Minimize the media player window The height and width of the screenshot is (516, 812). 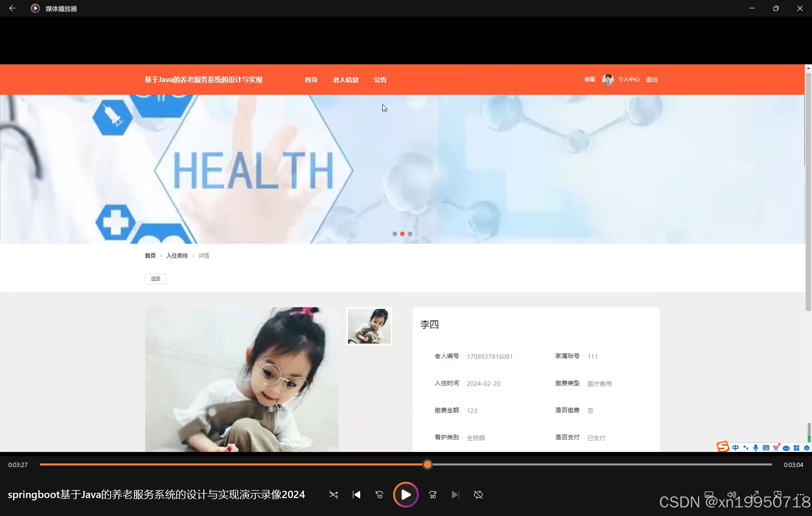(752, 8)
